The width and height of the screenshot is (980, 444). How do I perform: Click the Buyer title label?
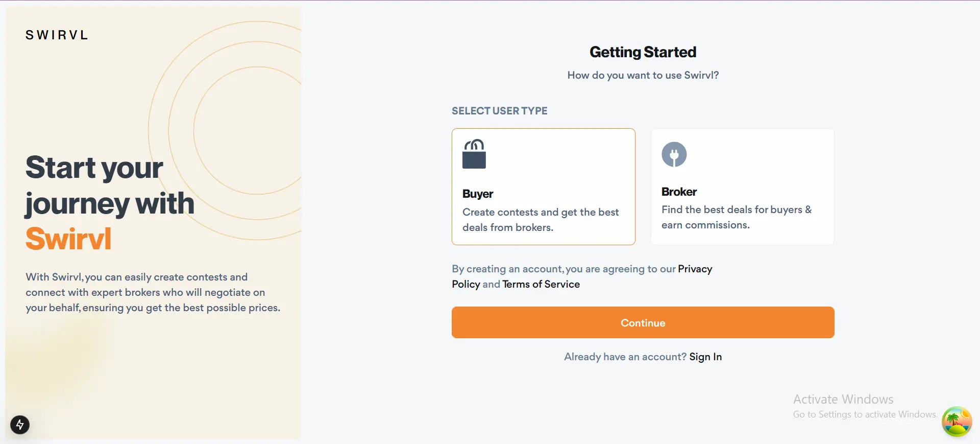[478, 194]
